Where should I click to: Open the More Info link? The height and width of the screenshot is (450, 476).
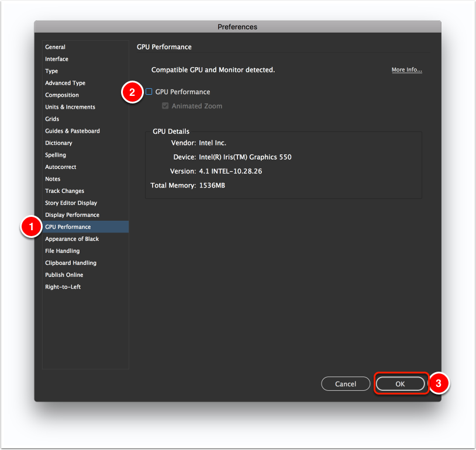click(x=406, y=70)
